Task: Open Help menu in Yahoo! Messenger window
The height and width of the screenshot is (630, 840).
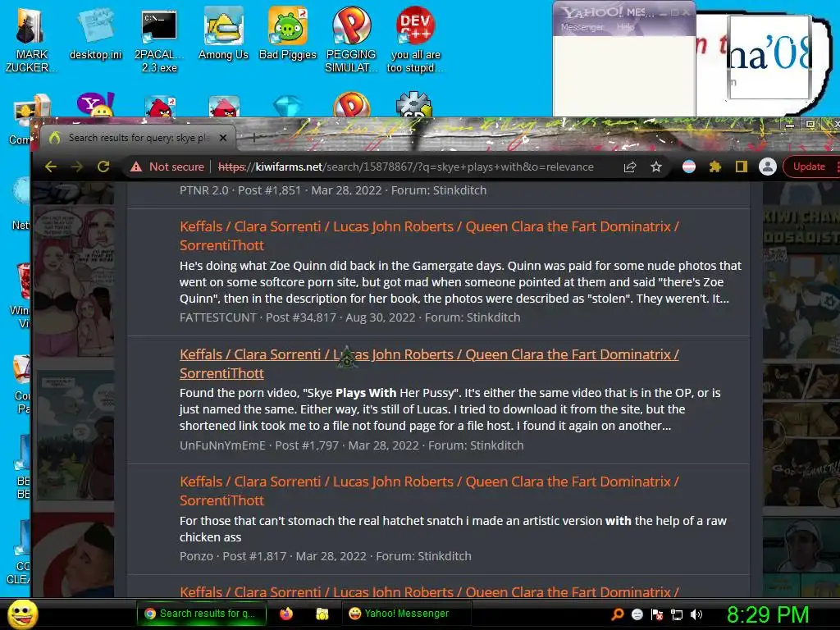Action: tap(625, 27)
